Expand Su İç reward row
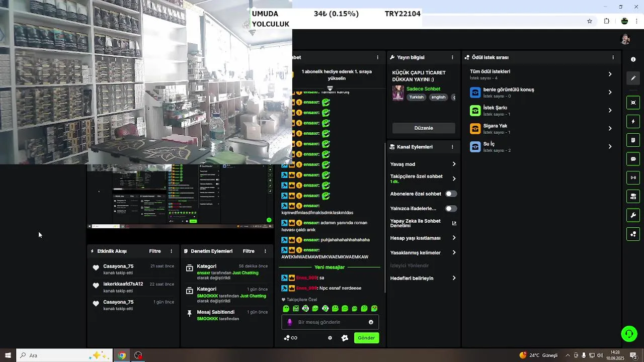The height and width of the screenshot is (362, 644). (541, 147)
